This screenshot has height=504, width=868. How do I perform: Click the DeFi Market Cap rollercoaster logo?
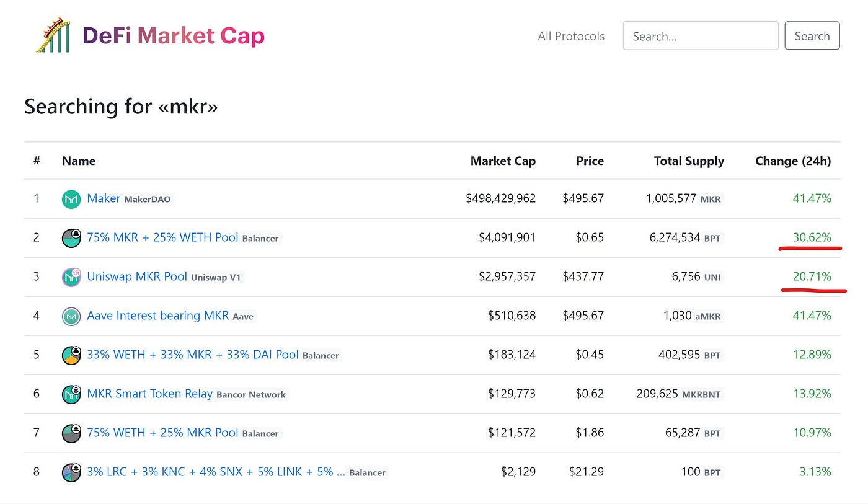click(x=54, y=35)
